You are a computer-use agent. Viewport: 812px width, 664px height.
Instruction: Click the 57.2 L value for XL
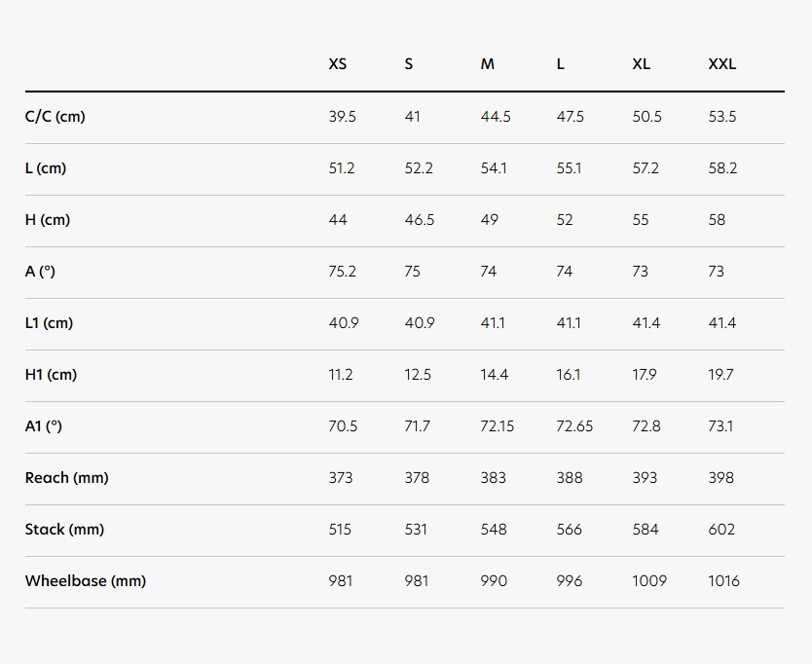click(x=646, y=168)
